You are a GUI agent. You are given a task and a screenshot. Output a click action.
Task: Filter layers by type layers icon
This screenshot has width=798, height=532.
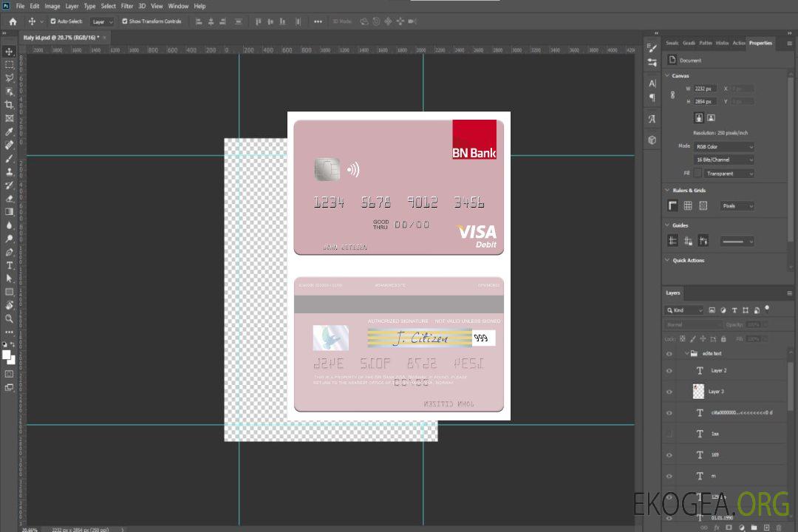pos(734,310)
